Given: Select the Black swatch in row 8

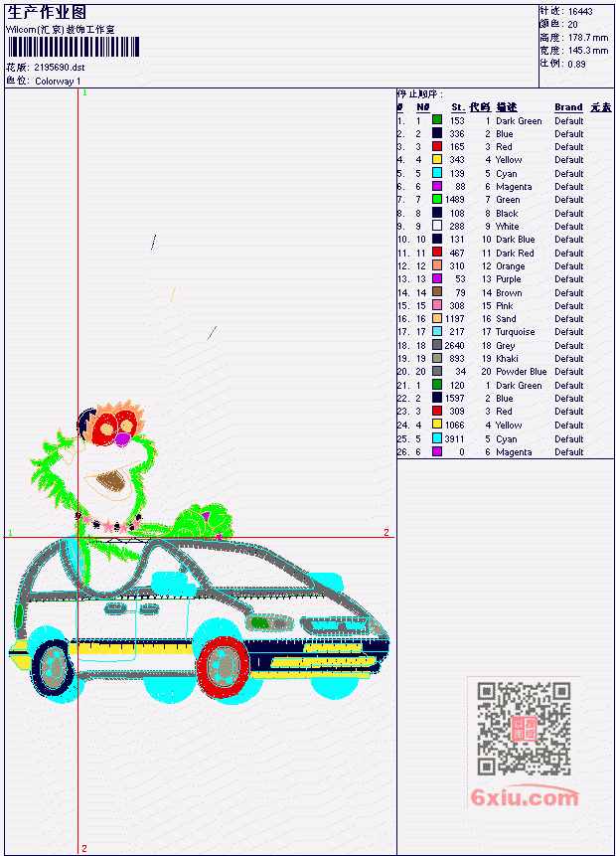Looking at the screenshot, I should click(x=437, y=213).
